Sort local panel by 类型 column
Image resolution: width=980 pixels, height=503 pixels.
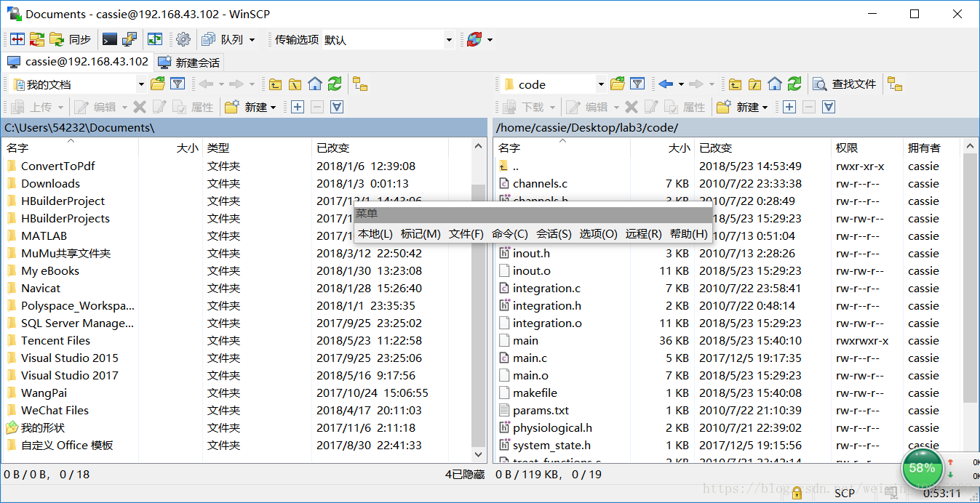[257, 148]
